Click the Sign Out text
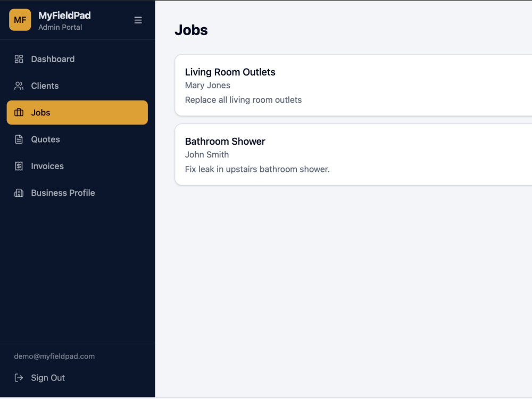Viewport: 532px width, 399px height. tap(48, 378)
